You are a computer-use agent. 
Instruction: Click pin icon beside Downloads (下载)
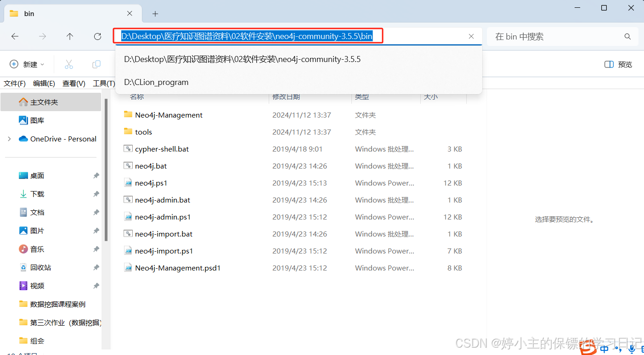(x=96, y=194)
